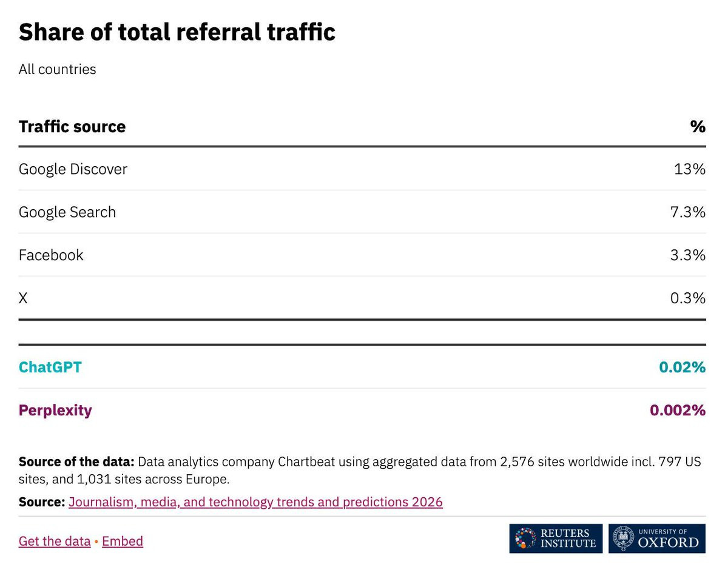
Task: Click the Traffic source column header
Action: coord(72,127)
